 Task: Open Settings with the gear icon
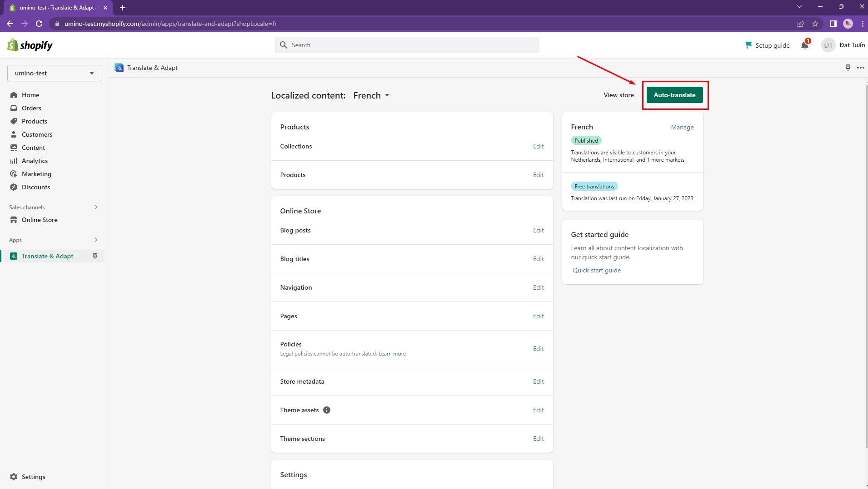[x=14, y=477]
